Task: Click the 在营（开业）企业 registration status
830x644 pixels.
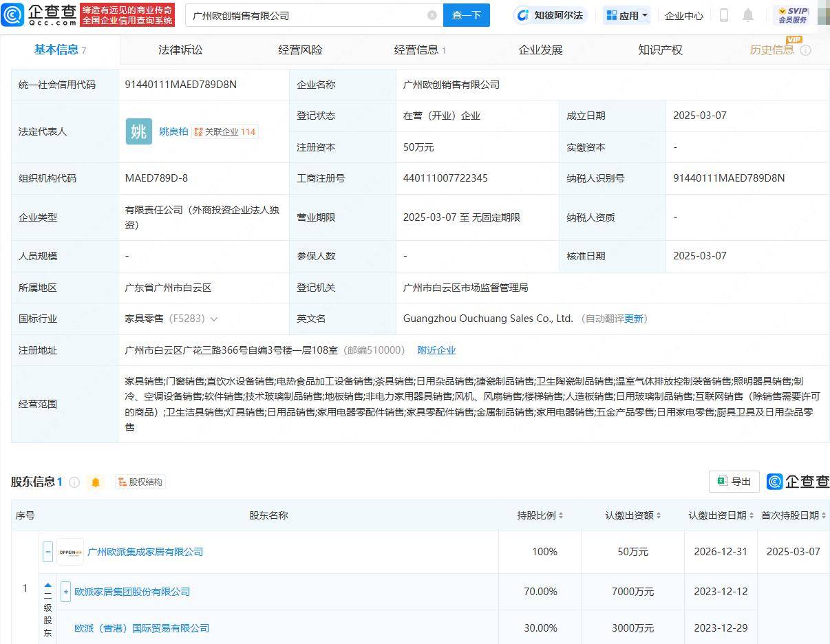Action: tap(442, 116)
